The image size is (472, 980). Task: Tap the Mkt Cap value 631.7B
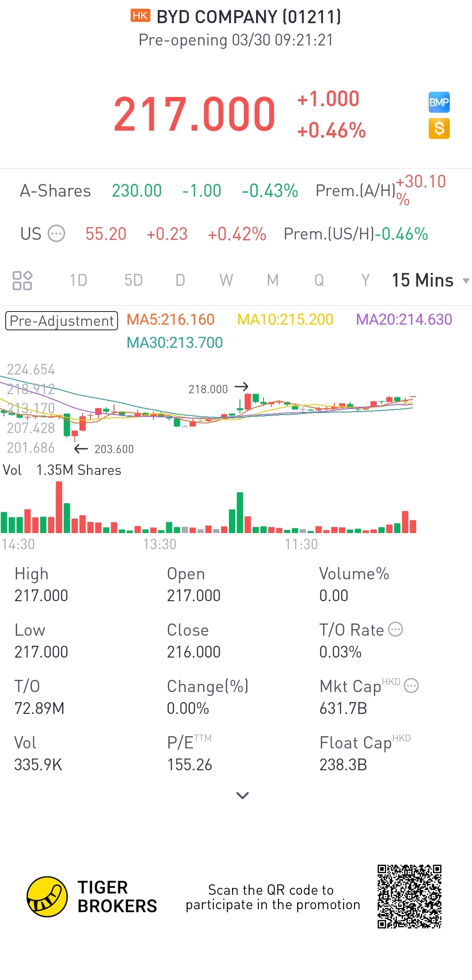tap(343, 708)
